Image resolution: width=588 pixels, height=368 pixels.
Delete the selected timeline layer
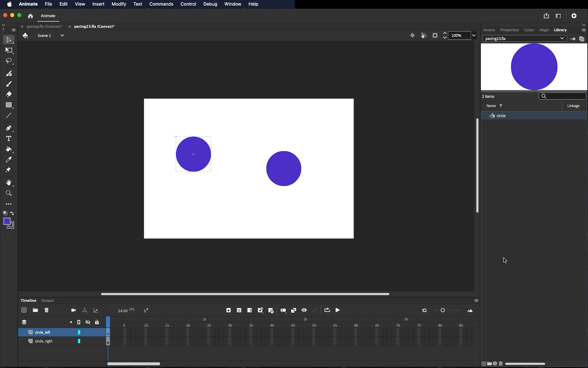(x=47, y=310)
